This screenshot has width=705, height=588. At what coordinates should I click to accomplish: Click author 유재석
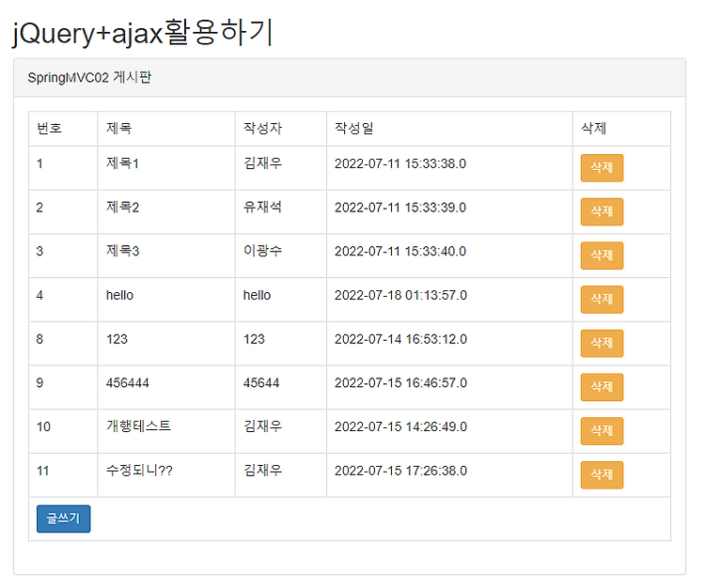tap(262, 207)
